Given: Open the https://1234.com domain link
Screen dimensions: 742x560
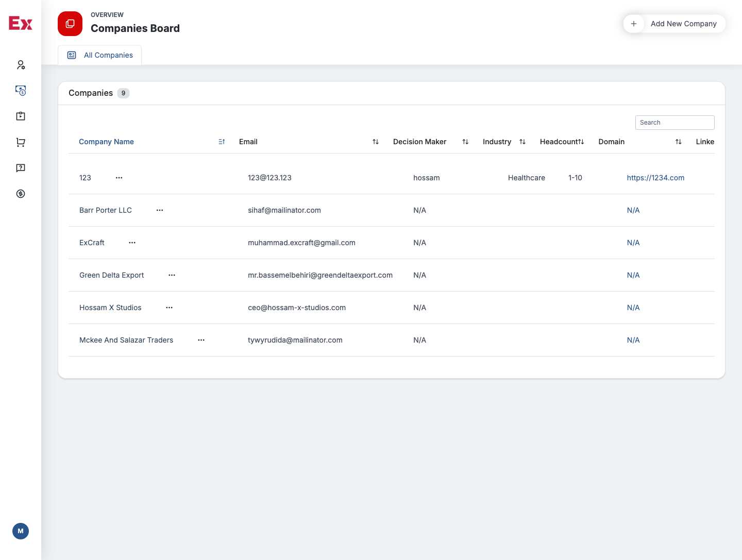Looking at the screenshot, I should (x=655, y=178).
